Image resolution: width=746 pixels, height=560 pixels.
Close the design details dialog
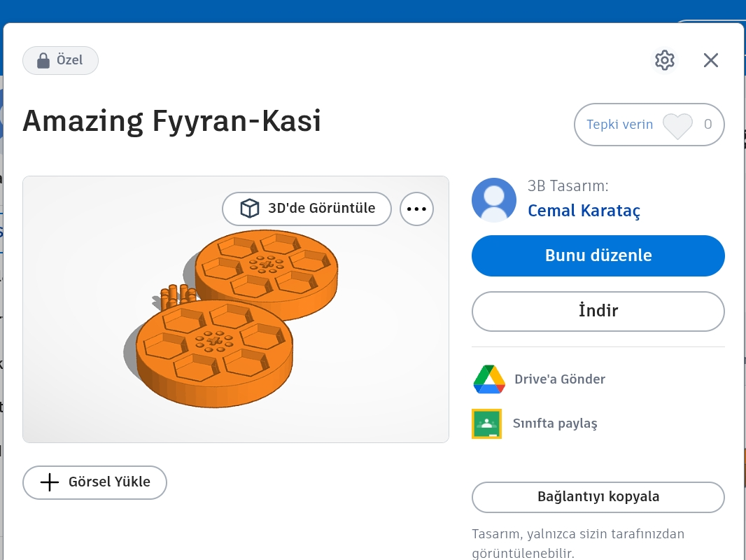(x=711, y=60)
